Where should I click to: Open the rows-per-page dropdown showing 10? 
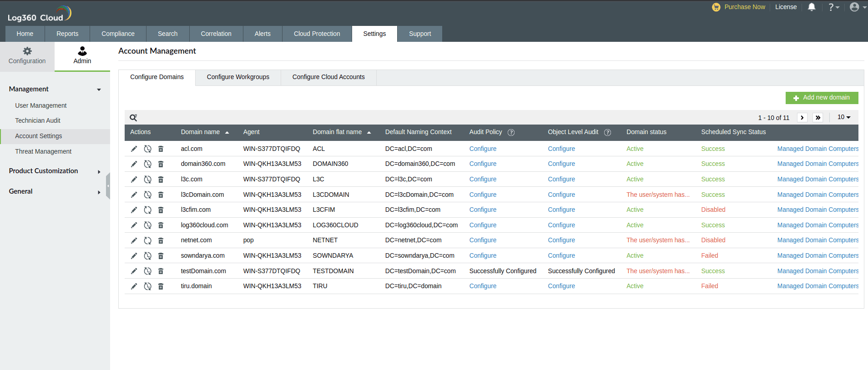click(843, 117)
